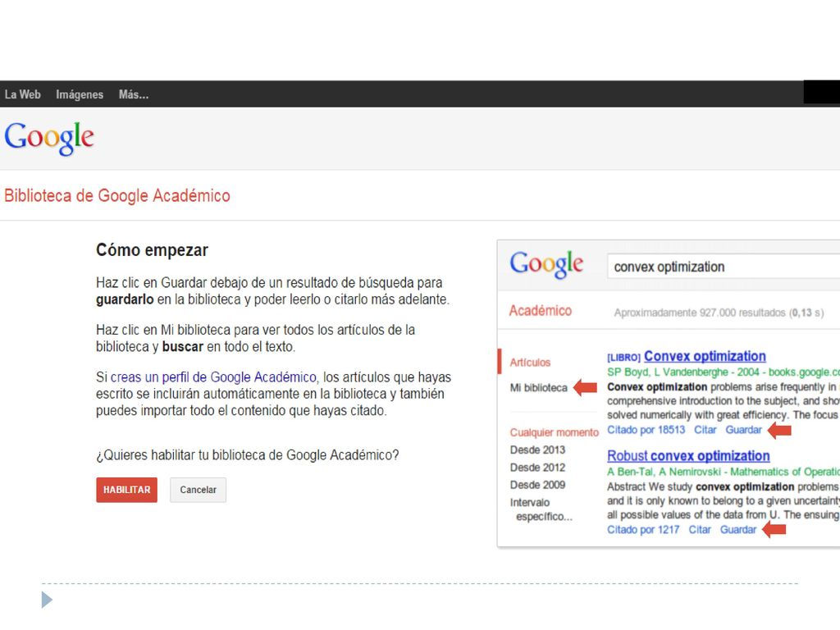Click 'convex optimization' search field

coord(724,267)
